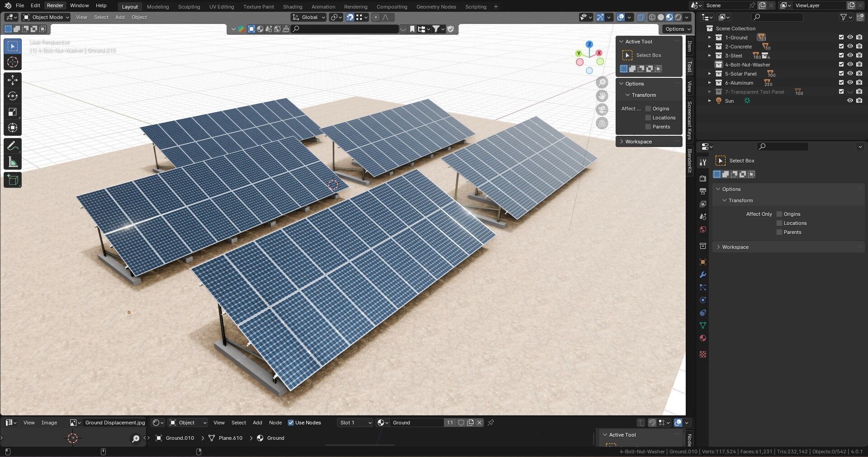The width and height of the screenshot is (868, 457).
Task: Hide the Sun object in viewport
Action: point(850,101)
